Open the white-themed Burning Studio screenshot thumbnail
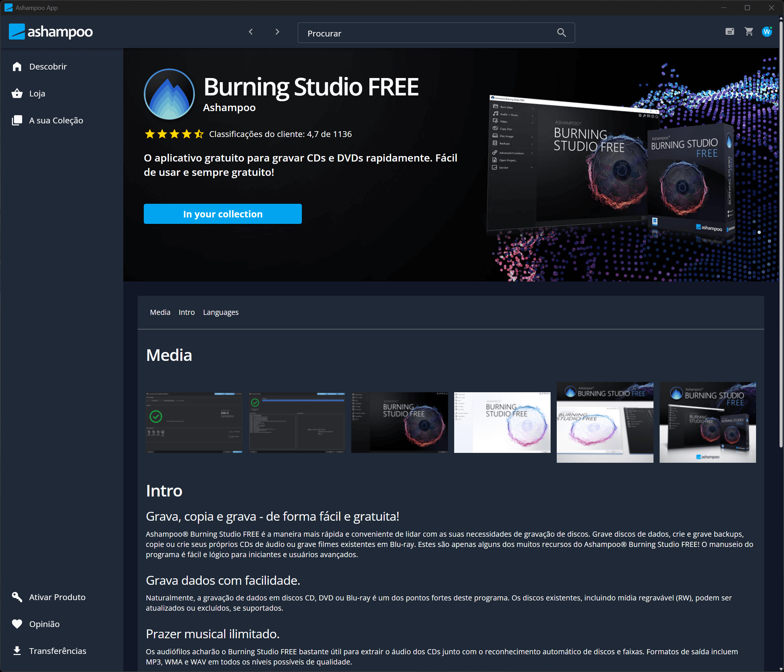The width and height of the screenshot is (784, 672). pyautogui.click(x=502, y=422)
